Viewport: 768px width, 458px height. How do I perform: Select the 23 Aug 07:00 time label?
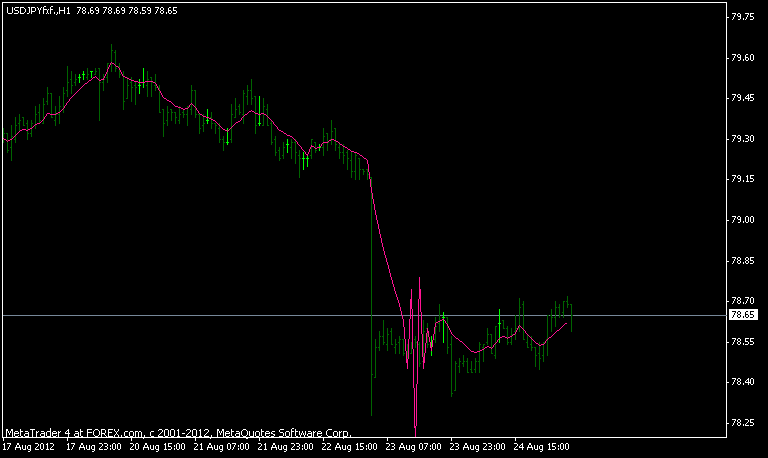click(x=414, y=448)
